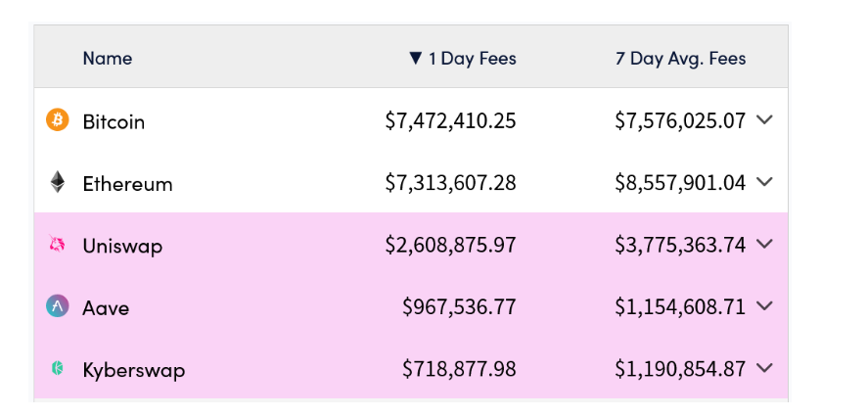Click the Bitcoin logo icon
Viewport: 868px width, 416px height.
click(58, 120)
